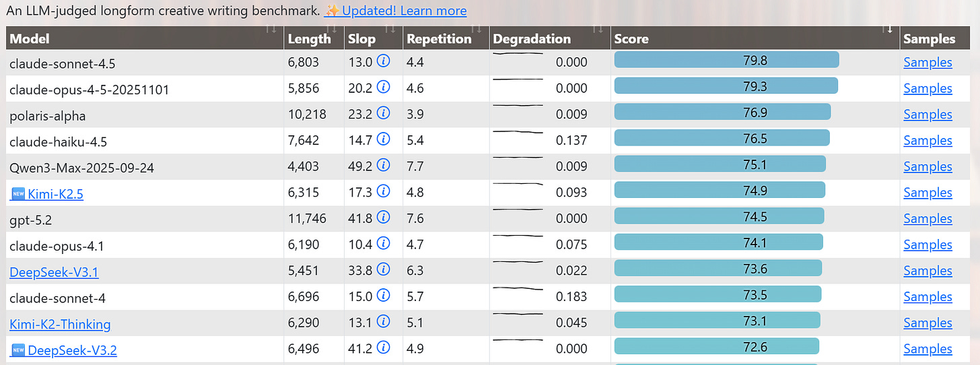Open the Samples link for Kimi-K2.5
Image resolution: width=980 pixels, height=365 pixels.
pyautogui.click(x=928, y=193)
